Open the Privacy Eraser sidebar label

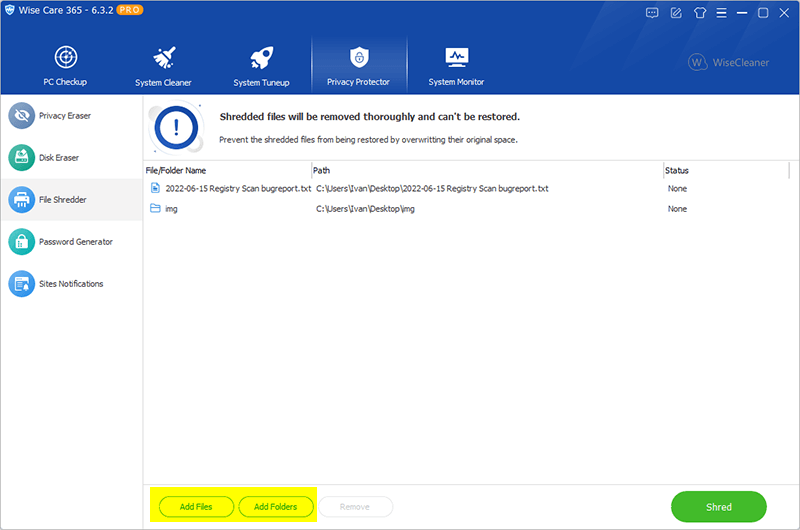tap(65, 116)
